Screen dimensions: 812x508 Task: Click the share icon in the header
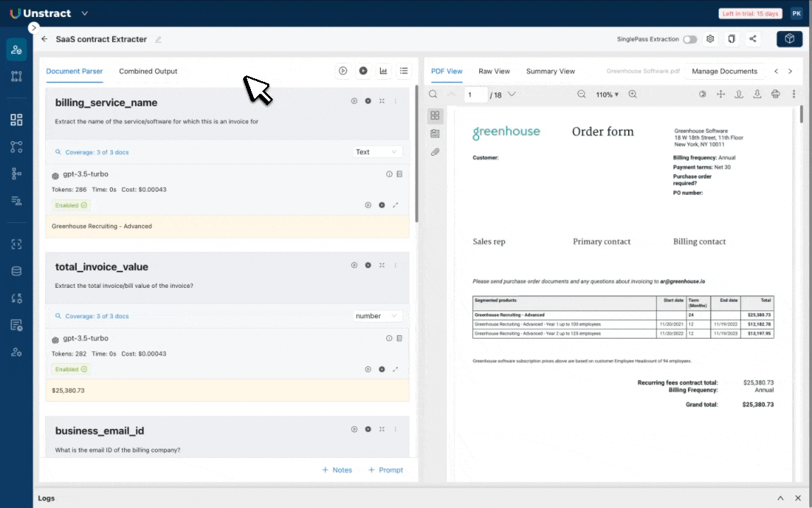coord(753,40)
